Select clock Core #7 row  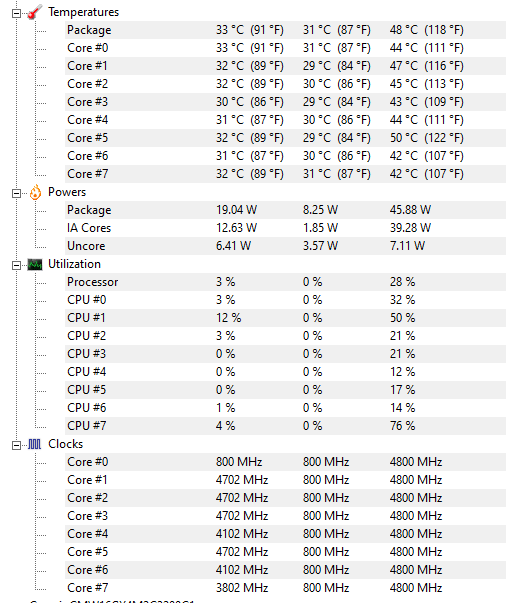pos(285,588)
